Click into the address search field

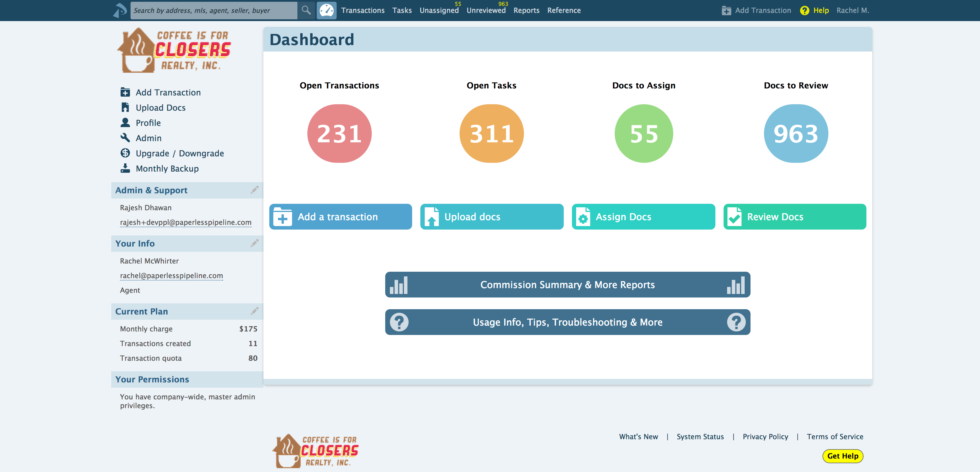[213, 10]
